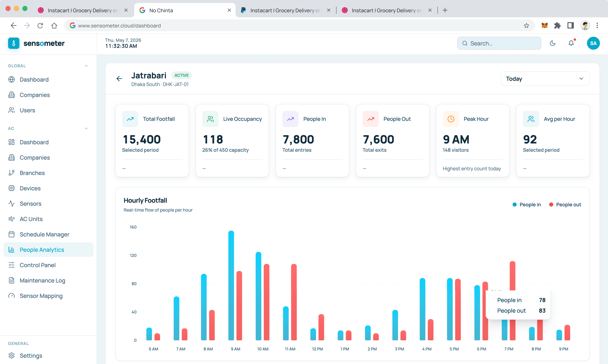Close the No Chinta browser tab
The width and height of the screenshot is (608, 364).
pyautogui.click(x=229, y=10)
